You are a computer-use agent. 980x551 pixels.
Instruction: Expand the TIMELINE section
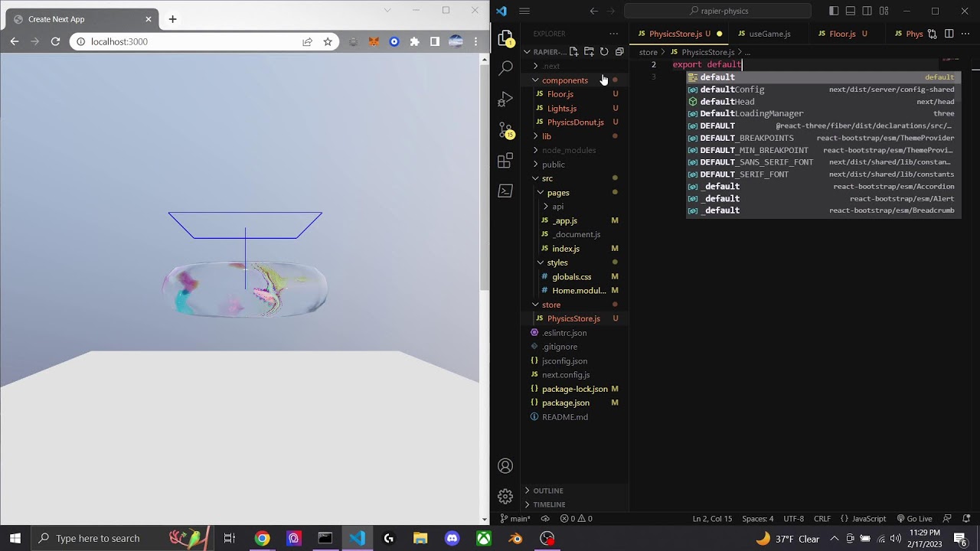pos(549,504)
